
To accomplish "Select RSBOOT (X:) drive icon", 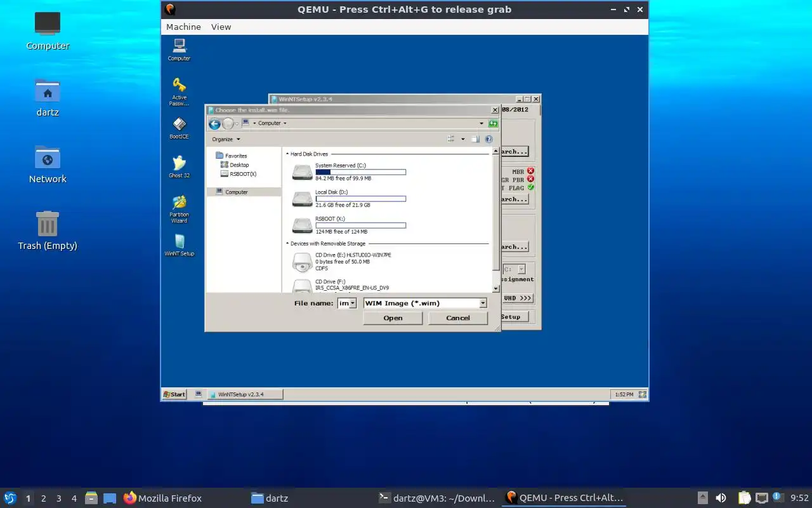I will (302, 225).
